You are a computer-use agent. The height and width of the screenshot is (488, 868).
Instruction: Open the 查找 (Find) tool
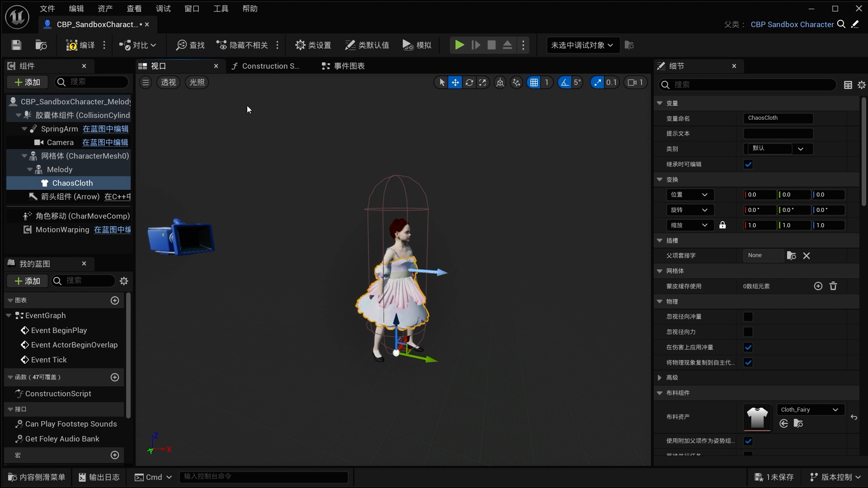click(189, 45)
